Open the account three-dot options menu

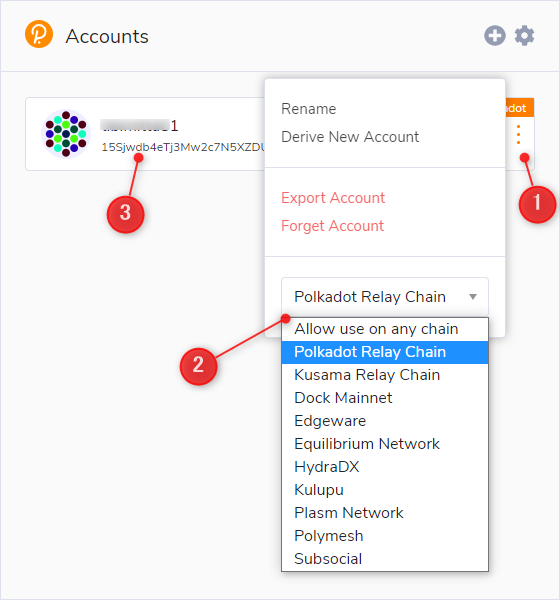(x=518, y=135)
